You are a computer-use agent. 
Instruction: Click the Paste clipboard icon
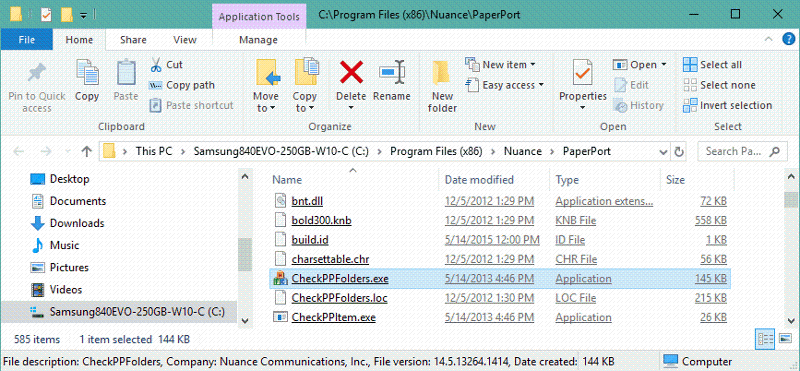click(126, 72)
